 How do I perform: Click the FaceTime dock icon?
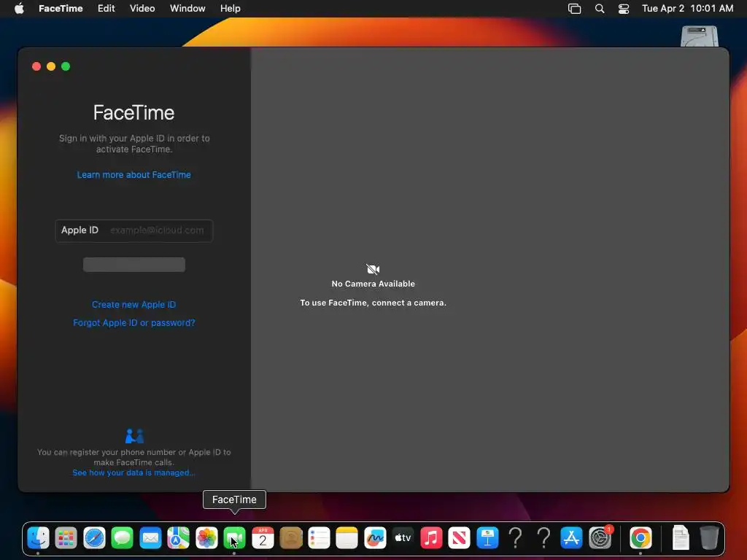[234, 538]
